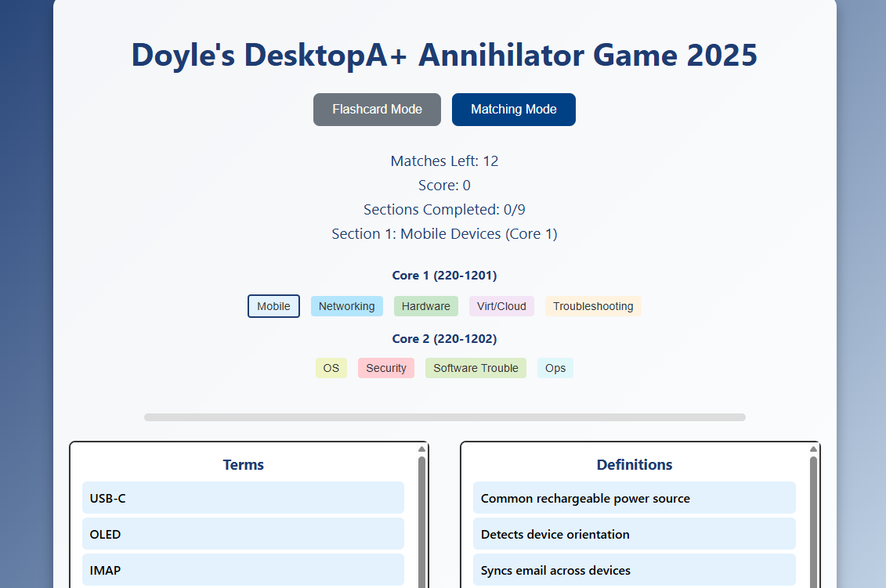The image size is (886, 588).
Task: Choose the Mobile section tag
Action: tap(273, 306)
